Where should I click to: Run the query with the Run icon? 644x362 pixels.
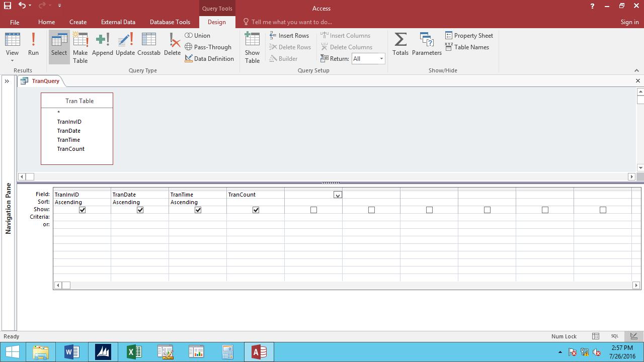[x=33, y=44]
